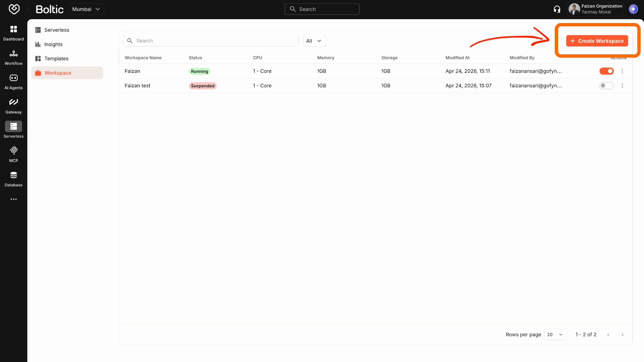Open AI Agents from the sidebar
Viewport: 644px width, 362px height.
[14, 82]
